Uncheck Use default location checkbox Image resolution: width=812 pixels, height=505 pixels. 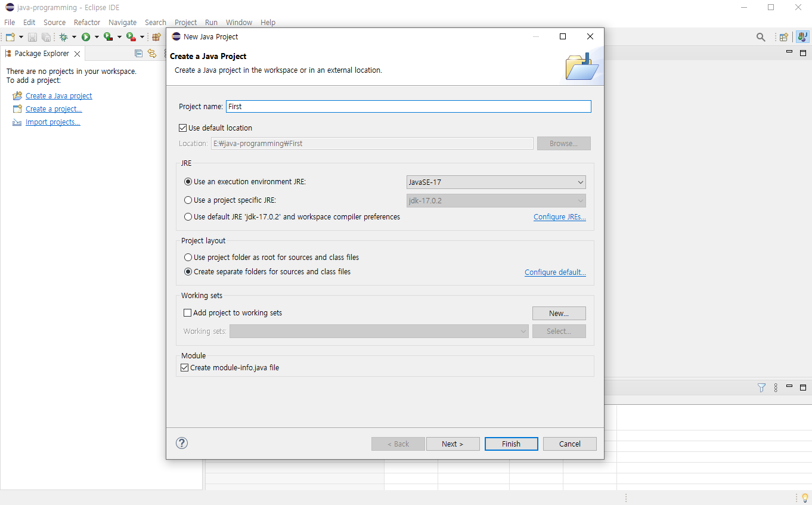point(183,128)
